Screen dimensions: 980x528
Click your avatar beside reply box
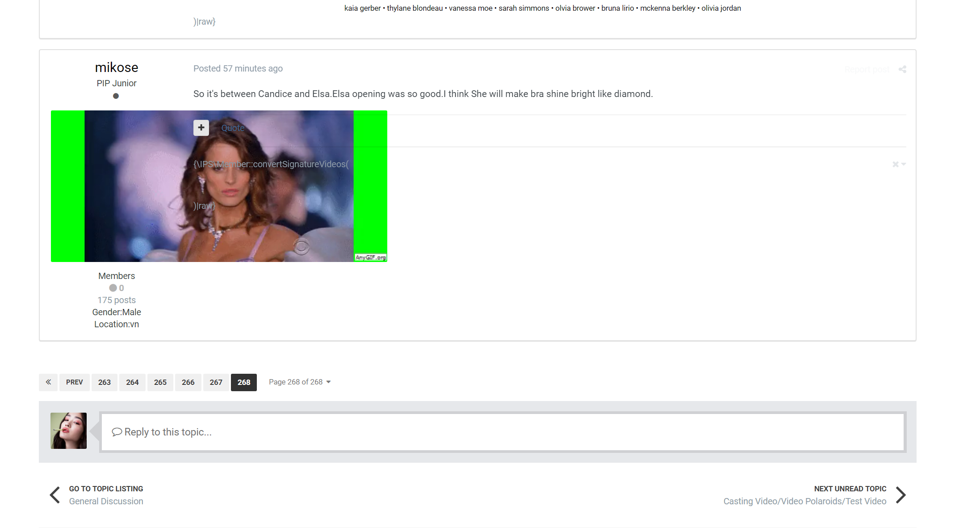[68, 431]
